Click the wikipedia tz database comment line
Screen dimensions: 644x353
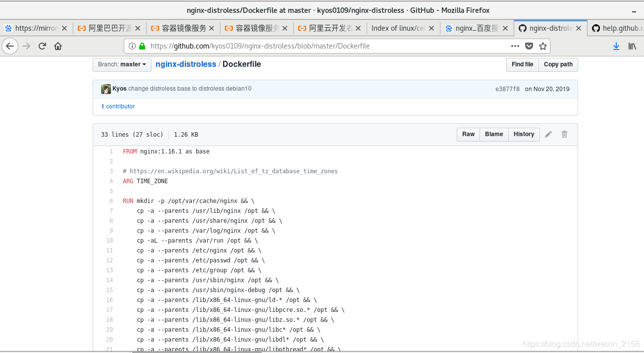click(x=230, y=171)
